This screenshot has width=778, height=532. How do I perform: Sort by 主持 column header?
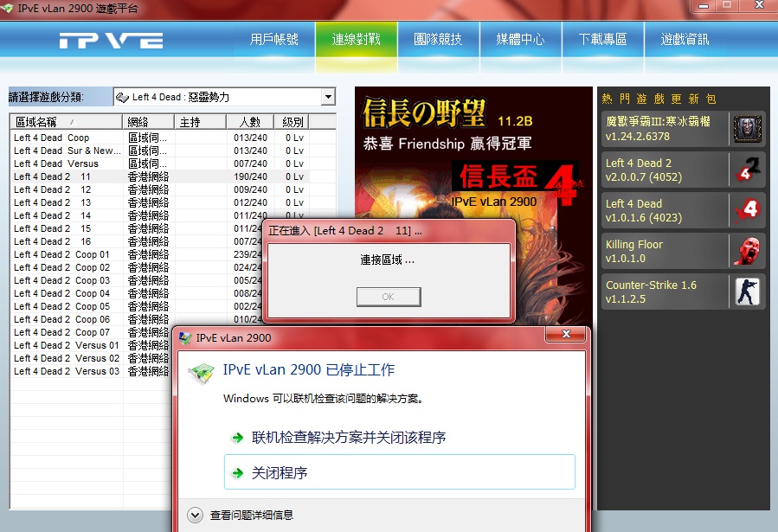(200, 121)
